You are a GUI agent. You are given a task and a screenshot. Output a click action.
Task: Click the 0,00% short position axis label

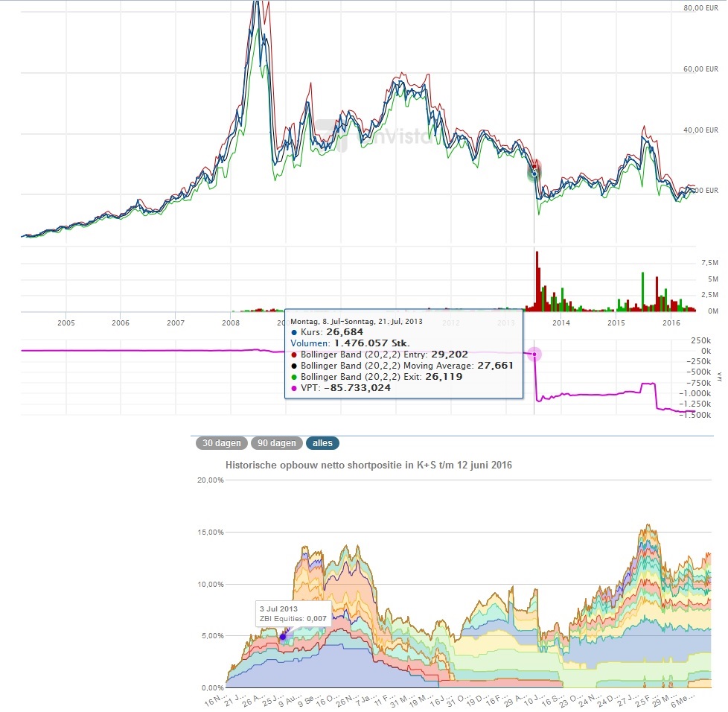coord(213,688)
